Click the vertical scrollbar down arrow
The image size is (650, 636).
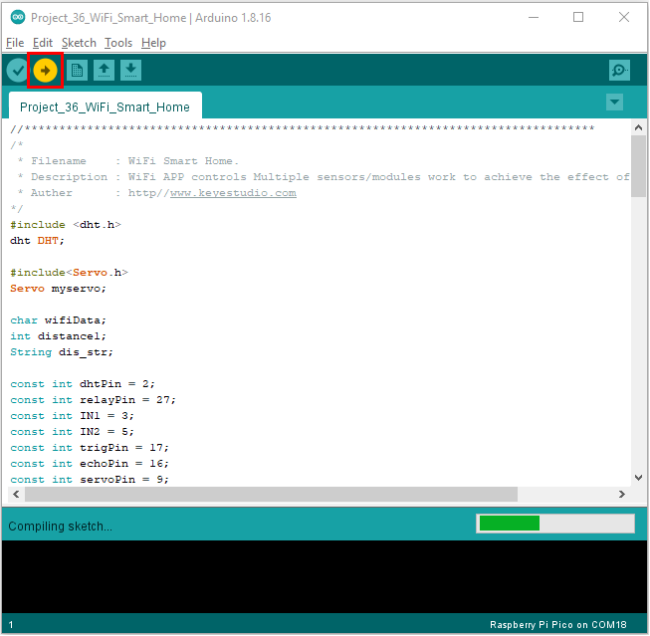tap(638, 478)
